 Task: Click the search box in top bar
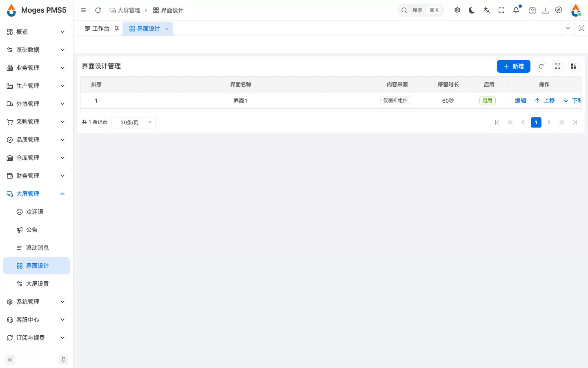[x=421, y=10]
